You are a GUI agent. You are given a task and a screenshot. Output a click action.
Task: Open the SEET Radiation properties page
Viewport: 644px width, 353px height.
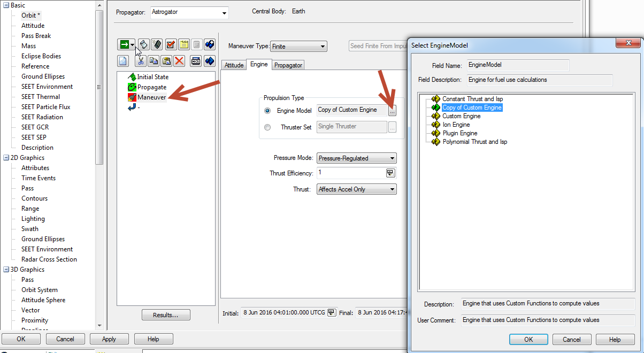[42, 117]
